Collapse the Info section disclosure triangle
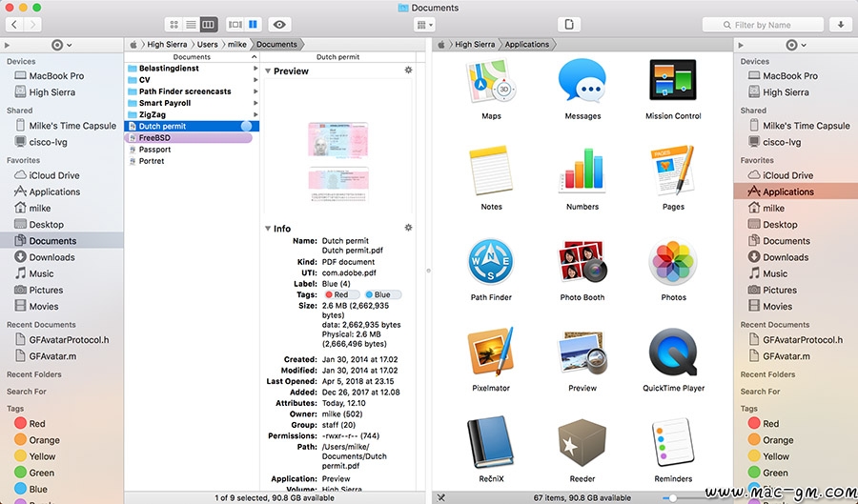The image size is (858, 504). click(x=268, y=229)
